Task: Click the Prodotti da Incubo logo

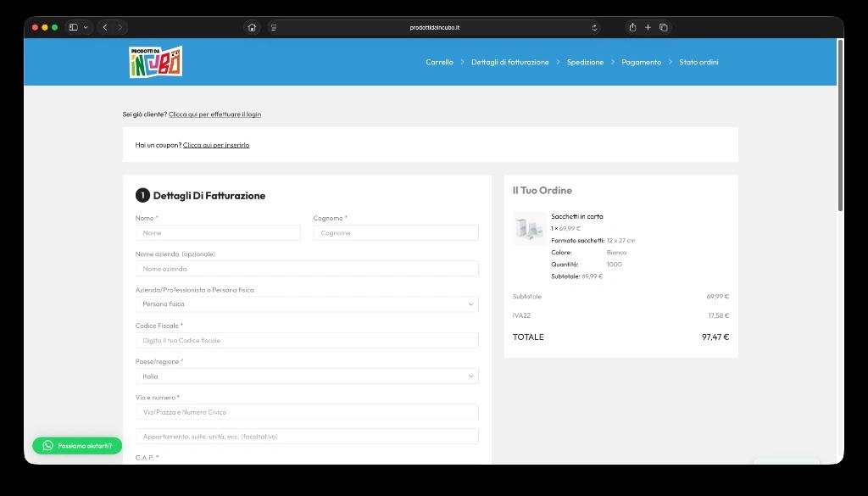Action: tap(156, 62)
